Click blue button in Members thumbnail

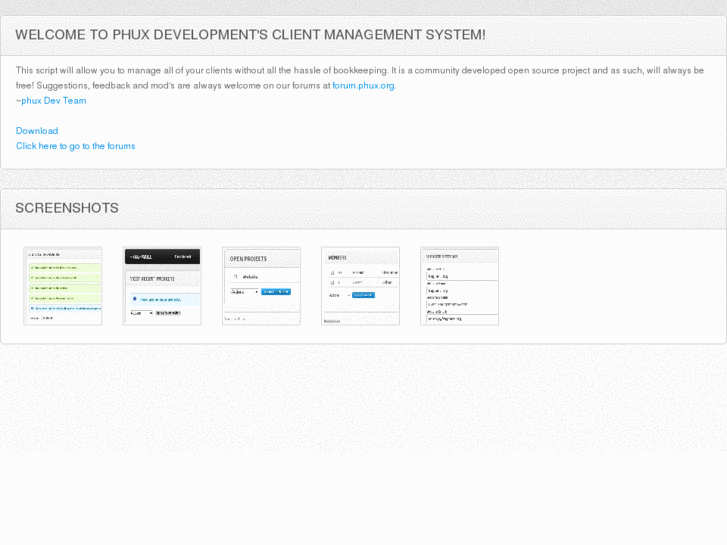363,295
